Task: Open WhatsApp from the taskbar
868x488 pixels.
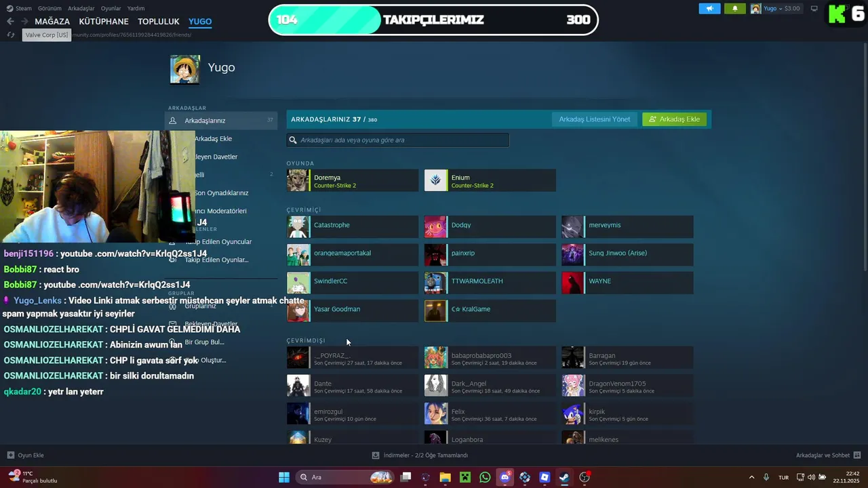Action: tap(485, 477)
